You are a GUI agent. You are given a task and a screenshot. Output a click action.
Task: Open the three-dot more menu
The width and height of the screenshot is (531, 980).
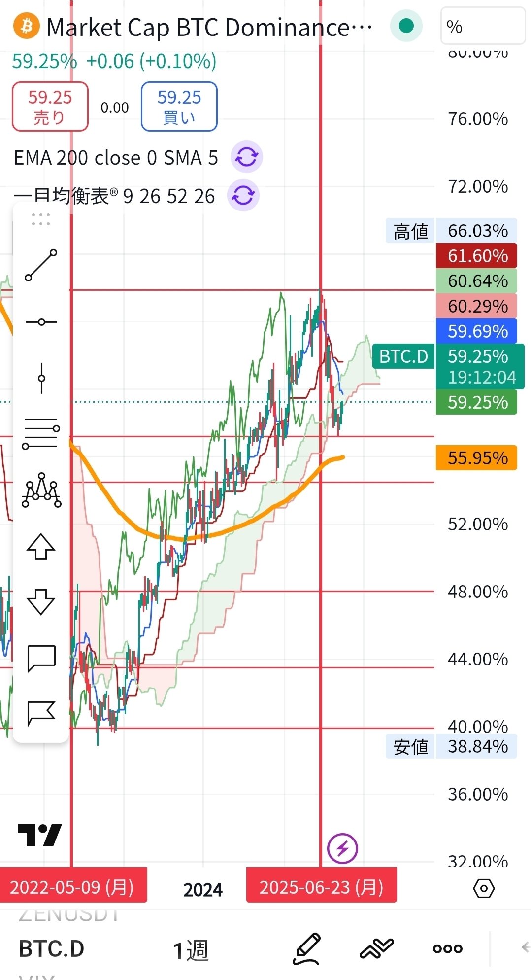pos(447,948)
